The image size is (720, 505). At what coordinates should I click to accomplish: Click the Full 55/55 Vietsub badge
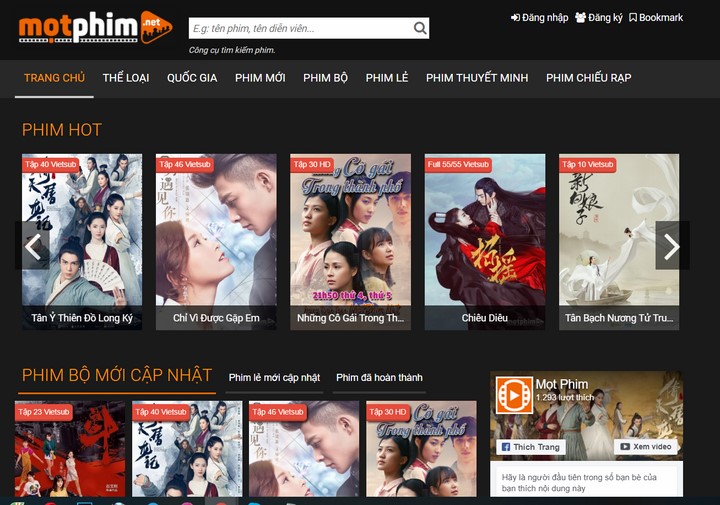[x=458, y=164]
